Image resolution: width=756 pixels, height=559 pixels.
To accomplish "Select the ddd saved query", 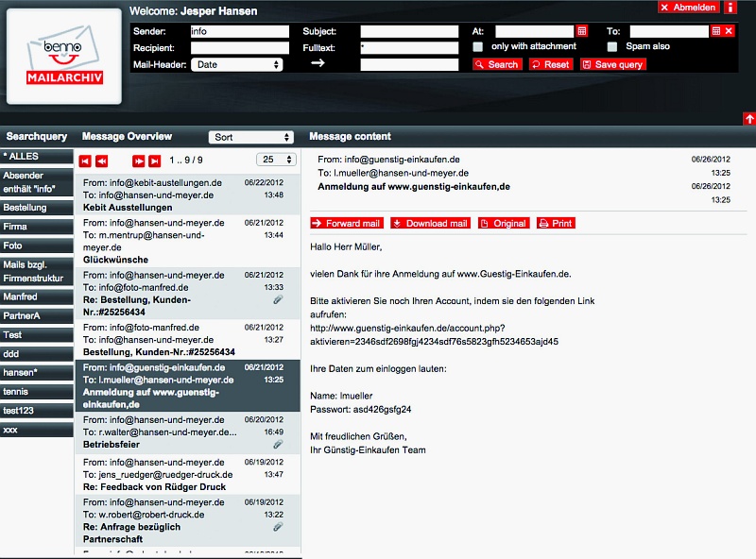I will (37, 354).
